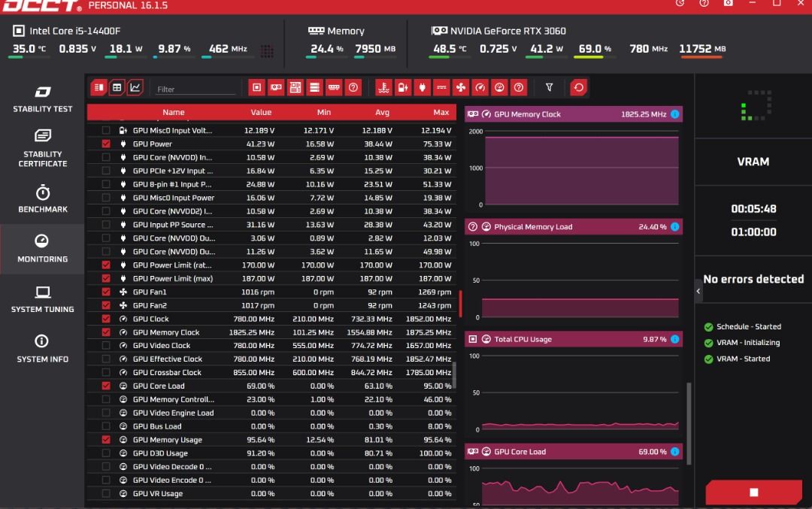Screen dimensions: 812x509
Task: Check the GPU D3D Usage checkbox
Action: click(x=106, y=453)
